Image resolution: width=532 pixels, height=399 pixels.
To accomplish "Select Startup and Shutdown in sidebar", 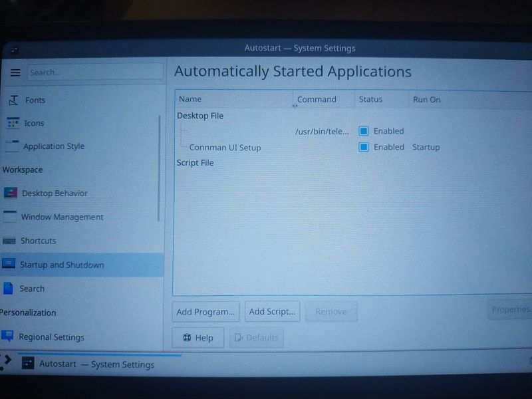I will click(x=62, y=265).
